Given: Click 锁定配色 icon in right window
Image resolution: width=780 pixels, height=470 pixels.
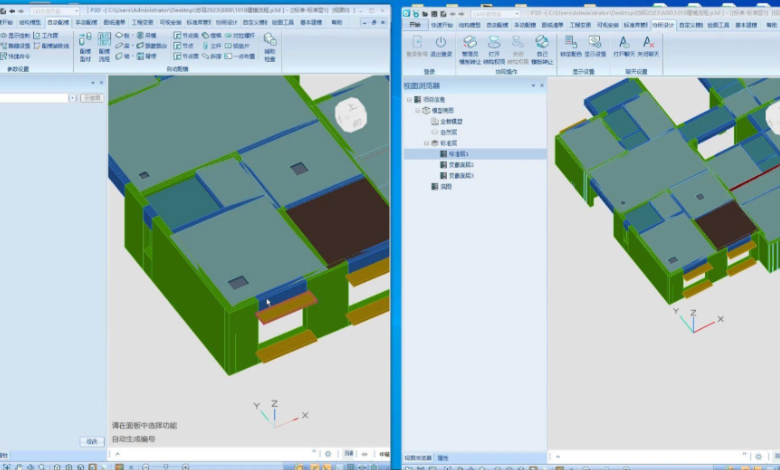Looking at the screenshot, I should [571, 42].
